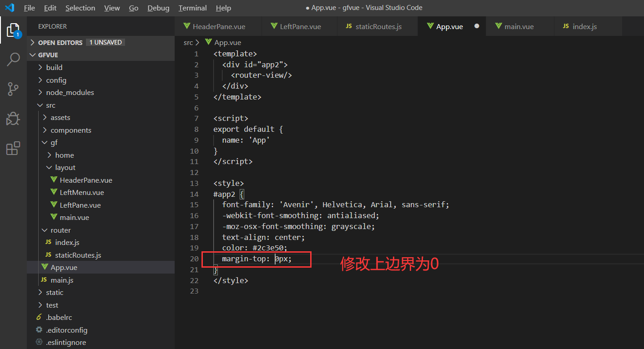This screenshot has height=349, width=644.
Task: Open the Debug view (bug icon)
Action: click(13, 119)
